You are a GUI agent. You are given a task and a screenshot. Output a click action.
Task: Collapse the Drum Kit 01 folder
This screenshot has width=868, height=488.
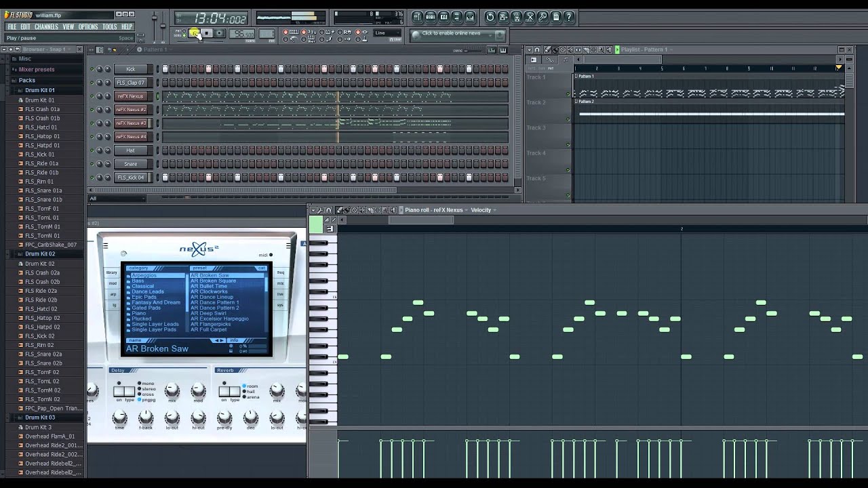pyautogui.click(x=40, y=90)
